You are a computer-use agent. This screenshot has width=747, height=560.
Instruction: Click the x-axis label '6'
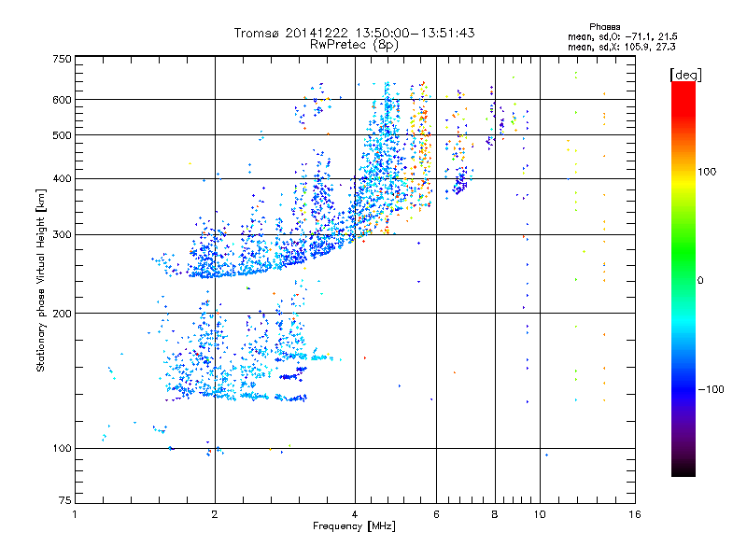click(x=436, y=514)
